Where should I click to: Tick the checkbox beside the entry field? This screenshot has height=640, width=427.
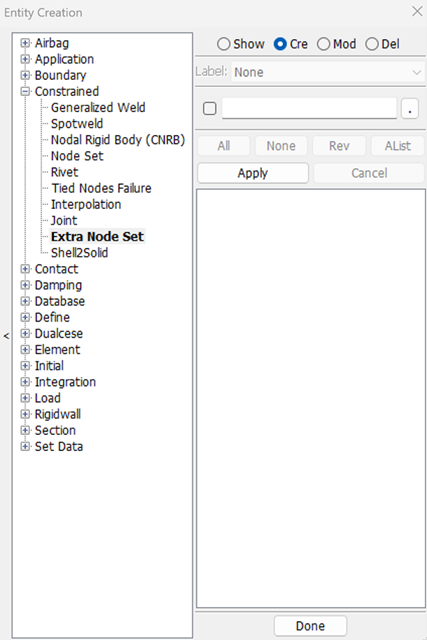[209, 109]
